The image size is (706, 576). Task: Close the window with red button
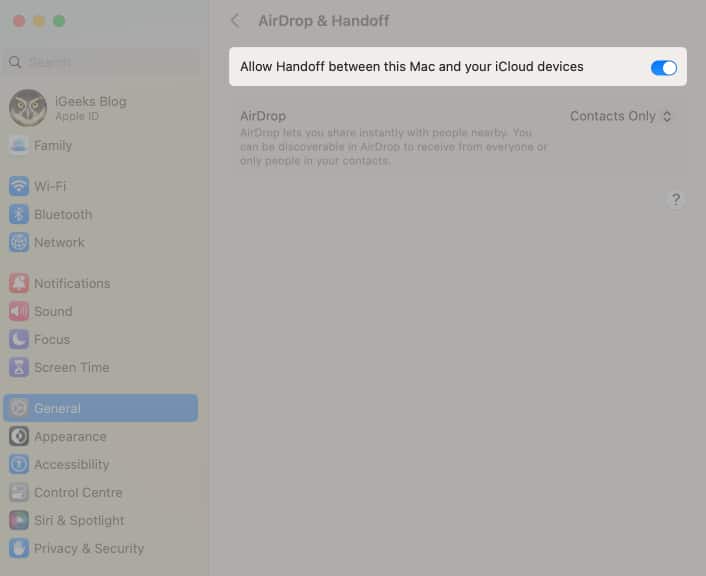click(19, 21)
